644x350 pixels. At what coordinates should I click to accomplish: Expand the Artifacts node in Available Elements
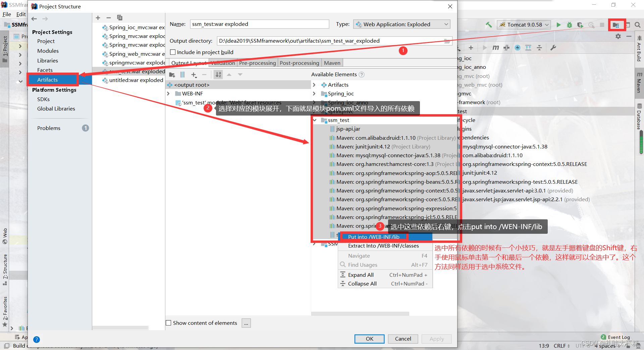tap(314, 85)
